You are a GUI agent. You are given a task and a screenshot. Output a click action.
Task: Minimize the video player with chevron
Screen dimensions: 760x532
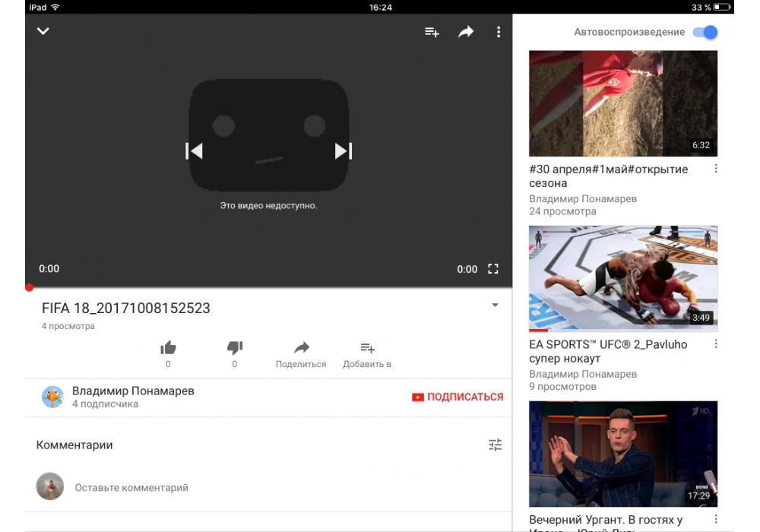click(x=43, y=31)
